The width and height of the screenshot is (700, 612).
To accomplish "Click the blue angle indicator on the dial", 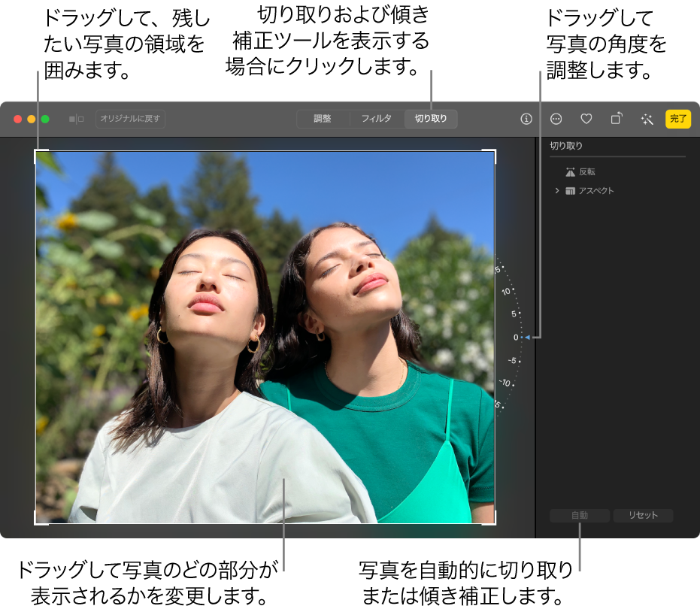I will point(529,338).
